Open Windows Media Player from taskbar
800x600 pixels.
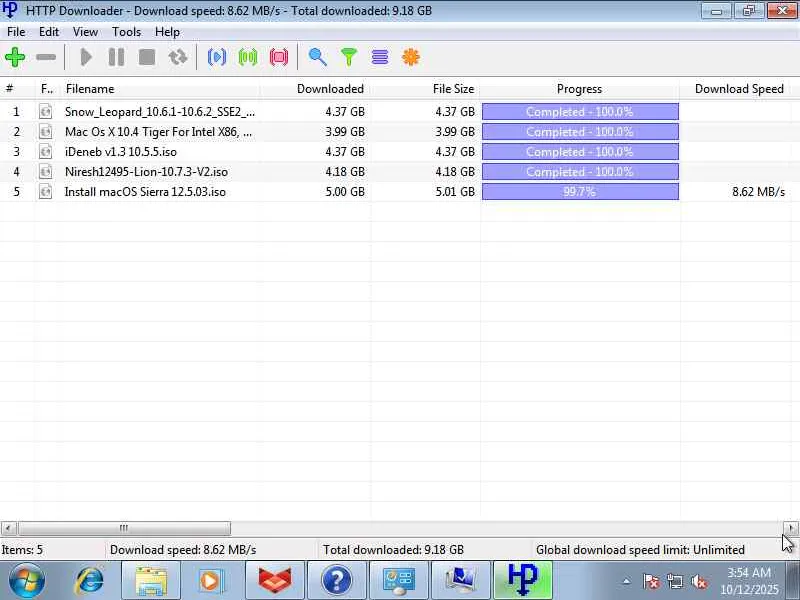coord(212,581)
